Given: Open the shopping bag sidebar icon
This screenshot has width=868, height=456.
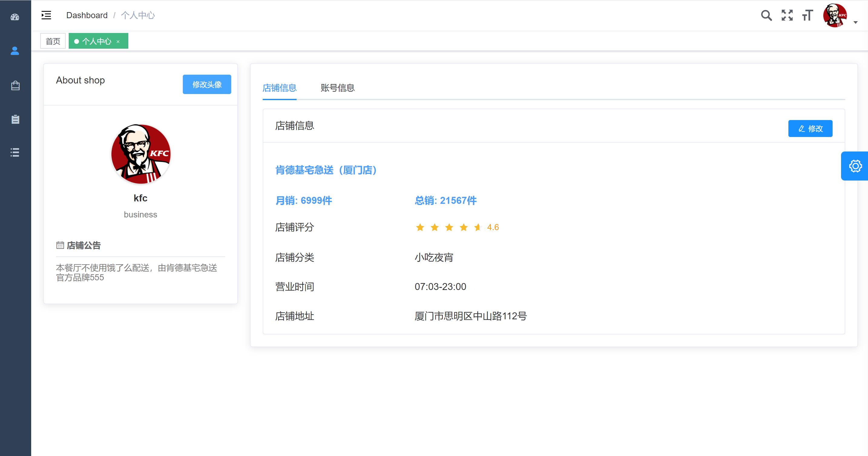Looking at the screenshot, I should pos(15,86).
